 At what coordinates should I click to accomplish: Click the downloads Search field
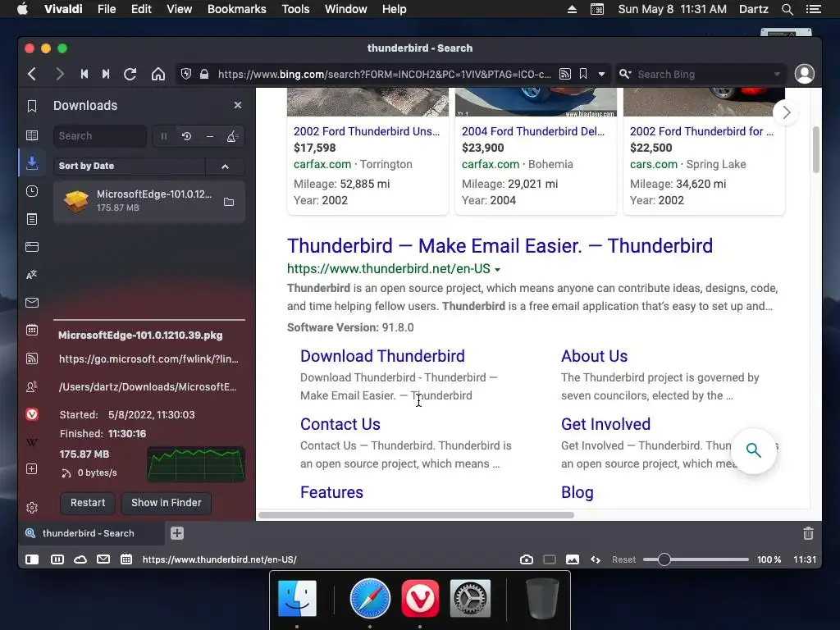point(99,136)
